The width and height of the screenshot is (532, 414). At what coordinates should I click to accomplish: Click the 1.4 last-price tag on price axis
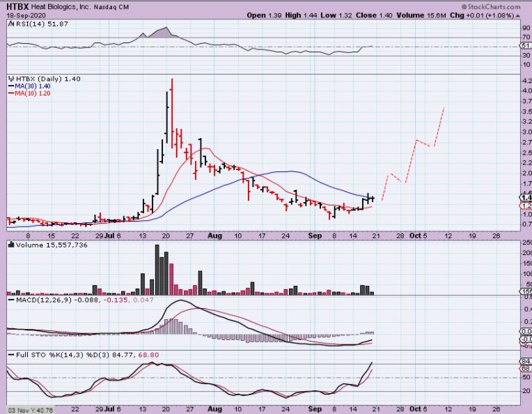pos(526,198)
